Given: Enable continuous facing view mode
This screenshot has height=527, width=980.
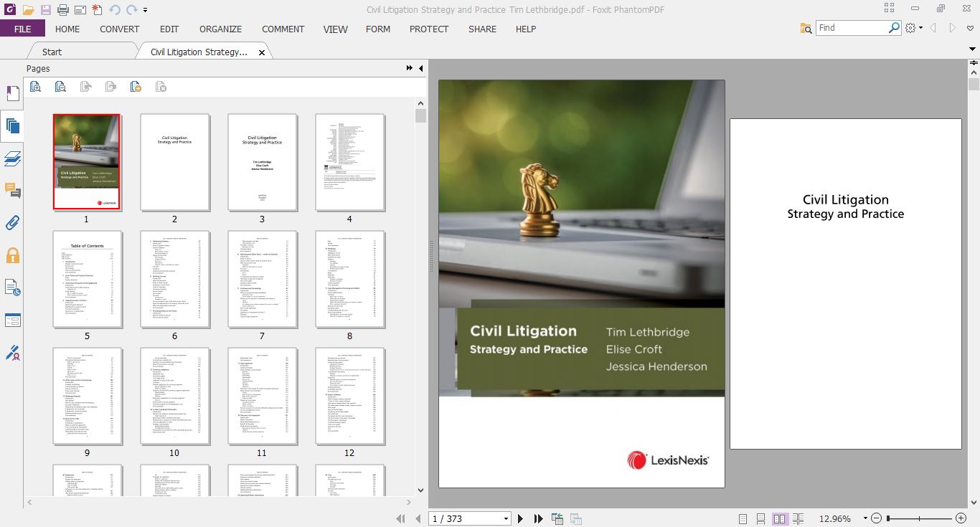Looking at the screenshot, I should click(798, 518).
